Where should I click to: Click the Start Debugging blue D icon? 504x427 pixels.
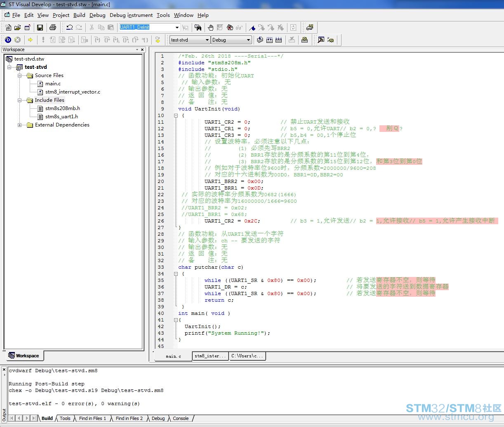(x=8, y=40)
